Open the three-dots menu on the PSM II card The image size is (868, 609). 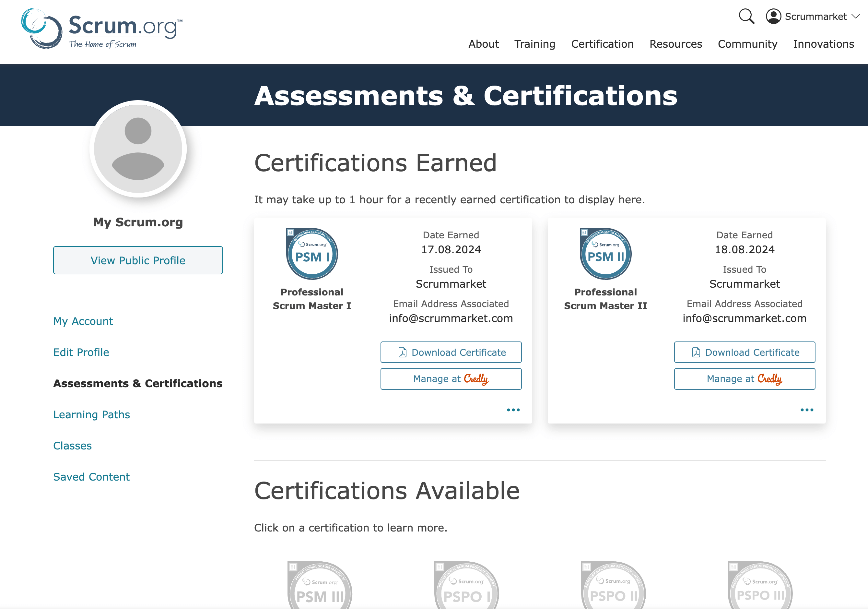(x=807, y=410)
